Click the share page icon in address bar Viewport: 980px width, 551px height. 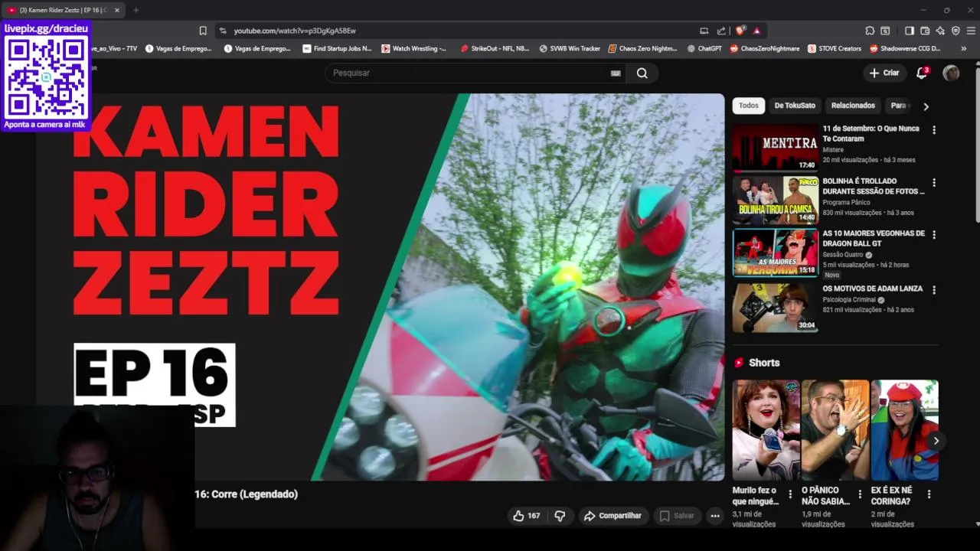721,31
